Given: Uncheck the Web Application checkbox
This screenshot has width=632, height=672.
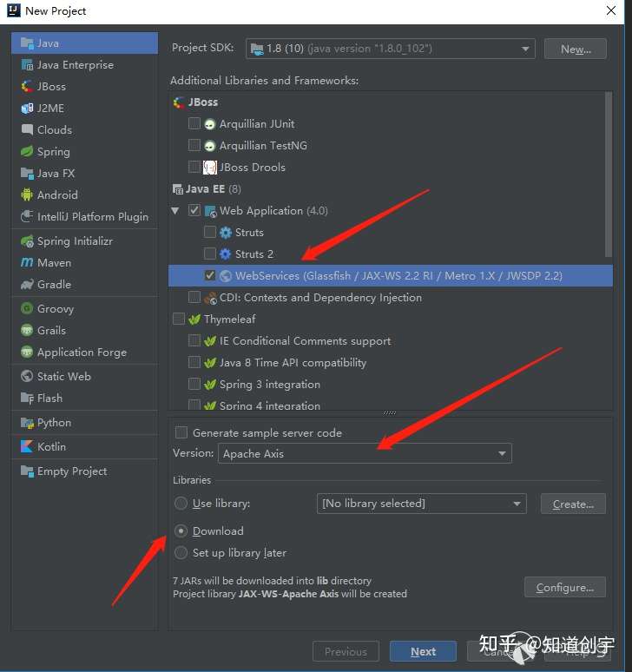Looking at the screenshot, I should point(194,210).
